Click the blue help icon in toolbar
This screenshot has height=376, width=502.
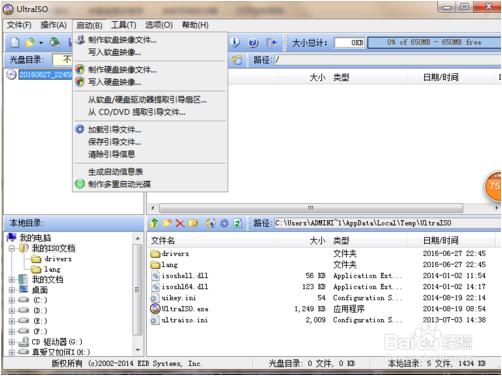point(253,43)
